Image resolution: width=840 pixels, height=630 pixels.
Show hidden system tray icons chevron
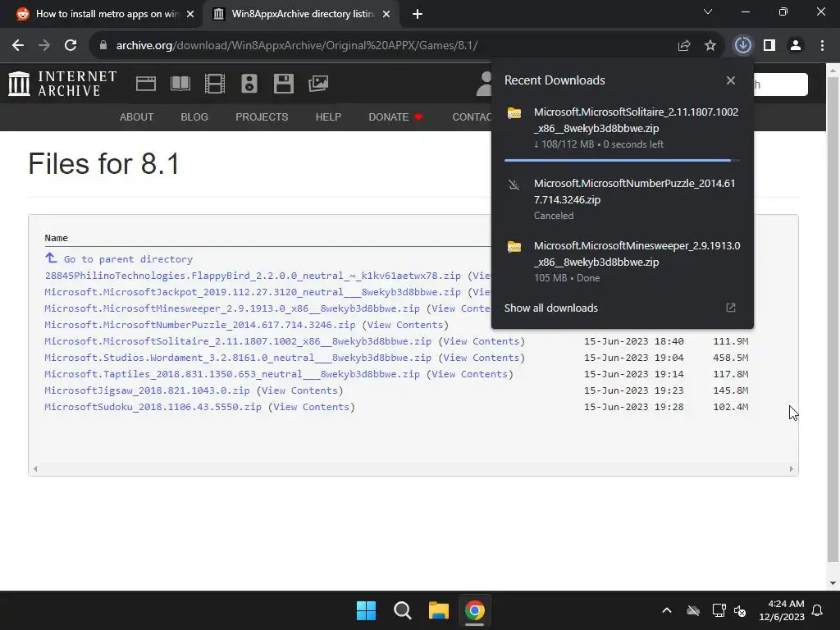tap(667, 610)
